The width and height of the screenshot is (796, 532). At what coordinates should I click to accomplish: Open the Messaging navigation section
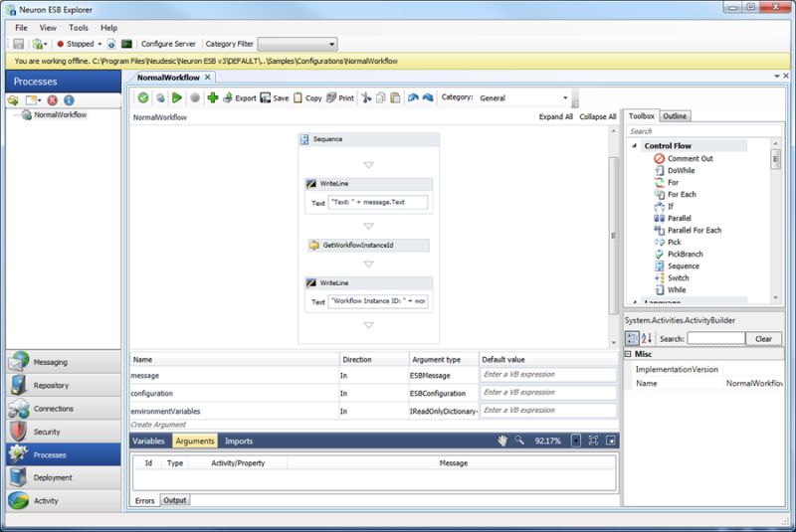pos(64,362)
